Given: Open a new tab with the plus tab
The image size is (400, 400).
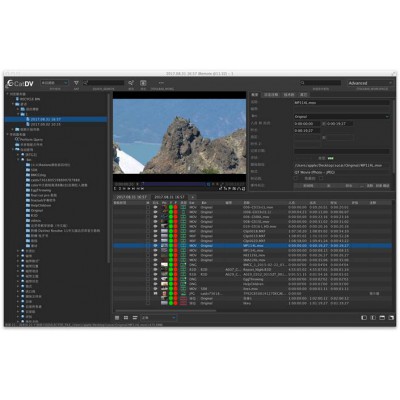Looking at the screenshot, I should click(192, 197).
